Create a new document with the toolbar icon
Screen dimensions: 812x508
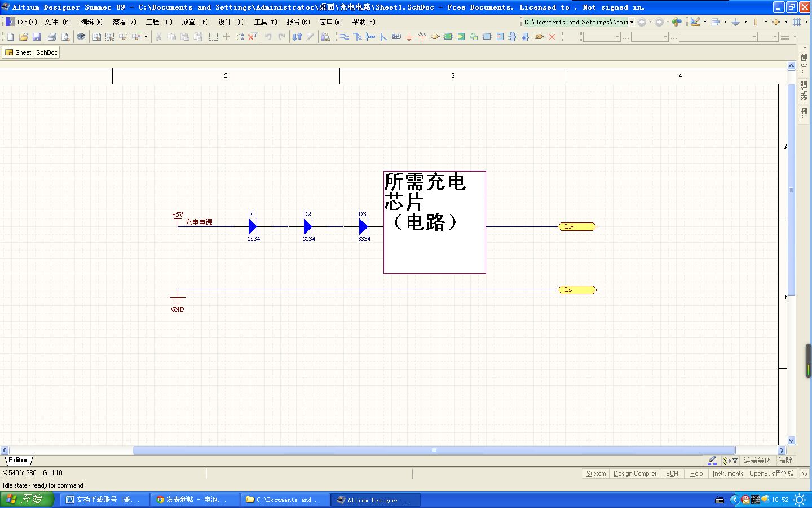tap(10, 37)
